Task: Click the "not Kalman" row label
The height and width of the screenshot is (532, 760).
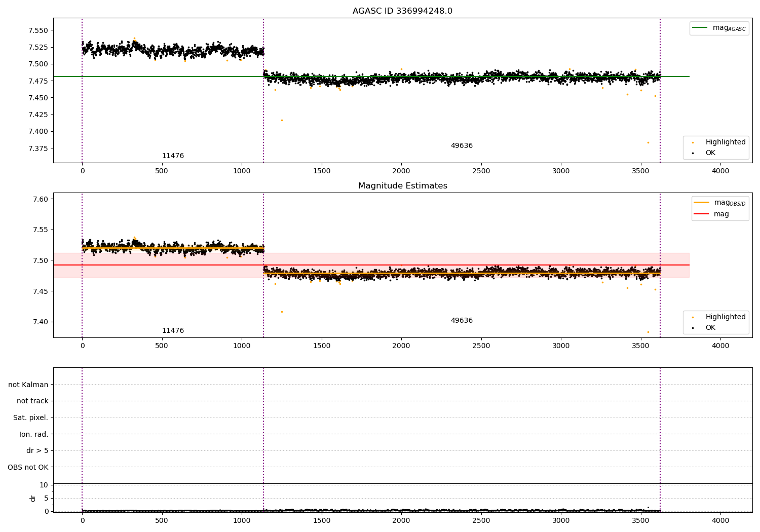Action: [28, 385]
